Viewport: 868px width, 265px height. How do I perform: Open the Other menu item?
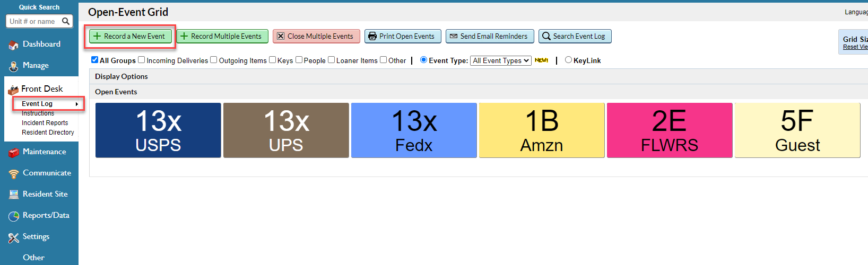coord(33,258)
